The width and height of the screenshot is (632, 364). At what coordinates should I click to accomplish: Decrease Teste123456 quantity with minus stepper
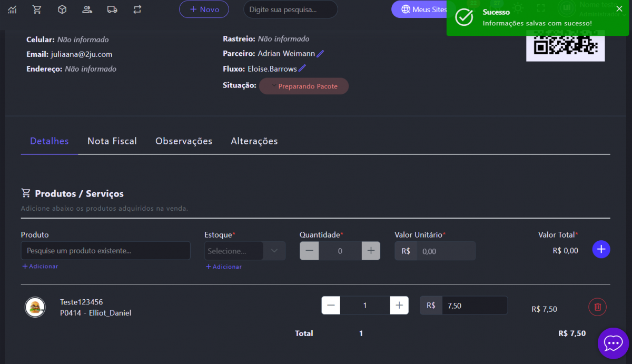pos(331,306)
